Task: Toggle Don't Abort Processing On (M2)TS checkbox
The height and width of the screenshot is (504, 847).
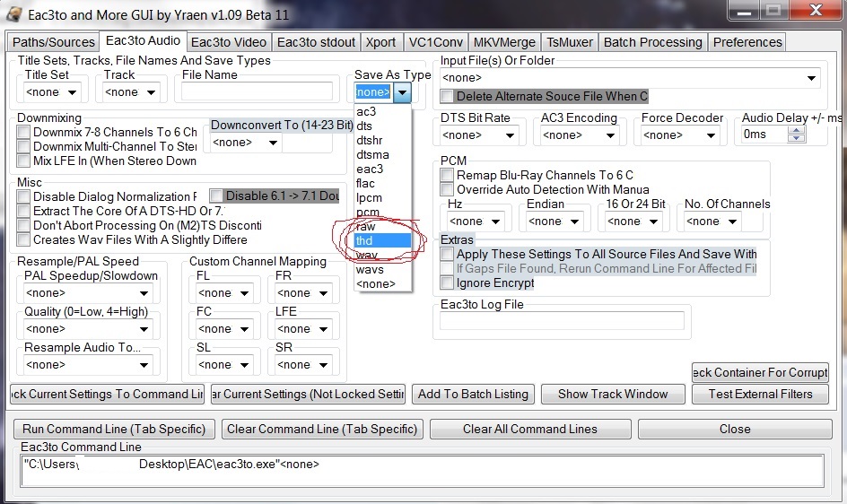Action: pos(23,225)
